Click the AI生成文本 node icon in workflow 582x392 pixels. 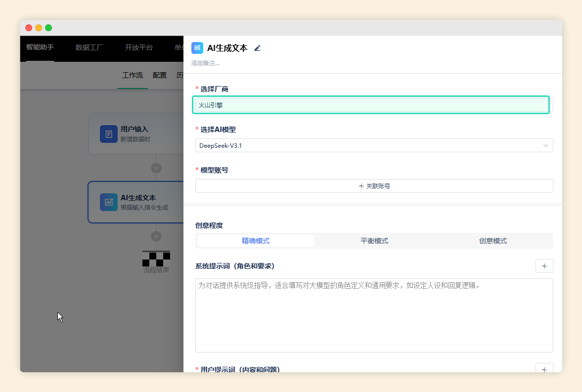tap(108, 202)
